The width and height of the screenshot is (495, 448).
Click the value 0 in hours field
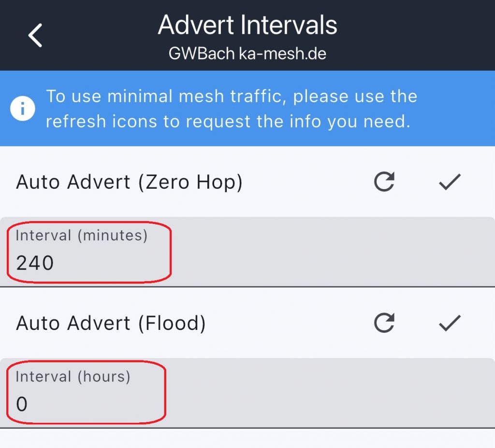(x=22, y=404)
